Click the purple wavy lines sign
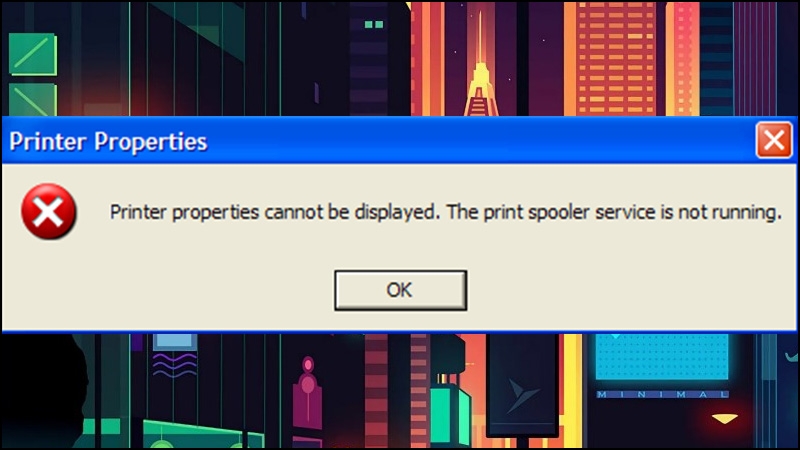This screenshot has width=800, height=450. click(x=174, y=365)
